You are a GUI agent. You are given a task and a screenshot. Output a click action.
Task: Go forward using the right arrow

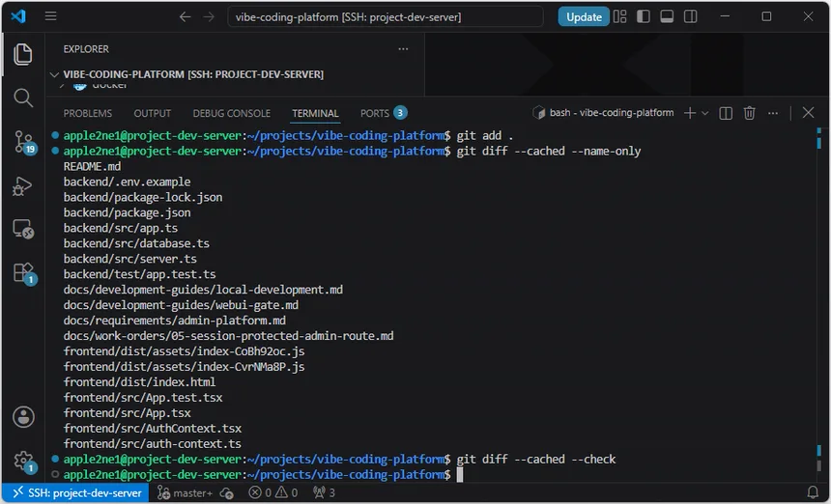tap(209, 17)
